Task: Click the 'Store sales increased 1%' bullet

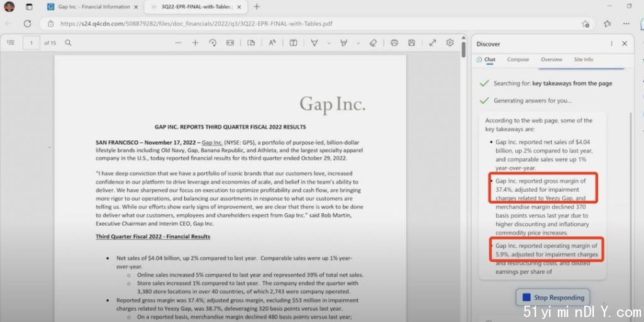Action: [x=248, y=287]
